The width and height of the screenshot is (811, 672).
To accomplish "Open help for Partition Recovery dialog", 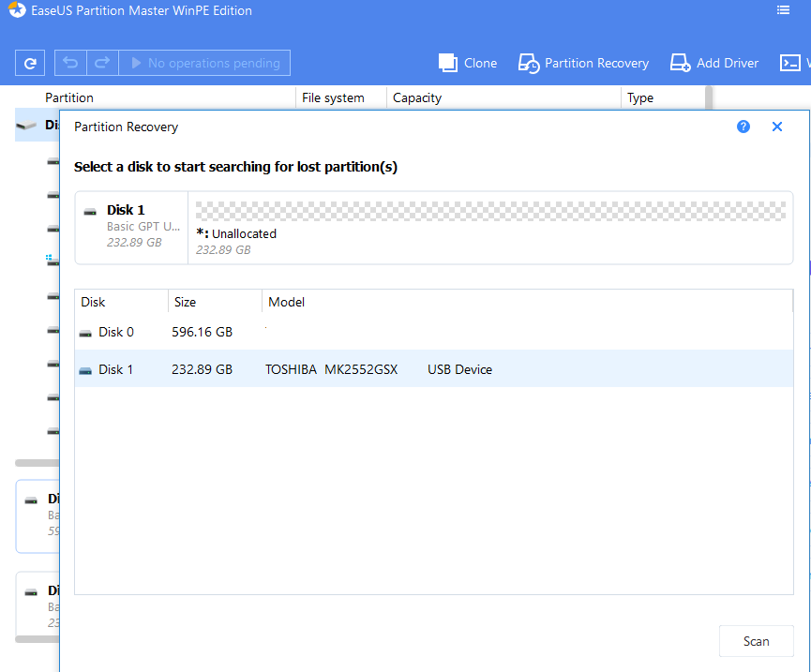I will (x=743, y=127).
